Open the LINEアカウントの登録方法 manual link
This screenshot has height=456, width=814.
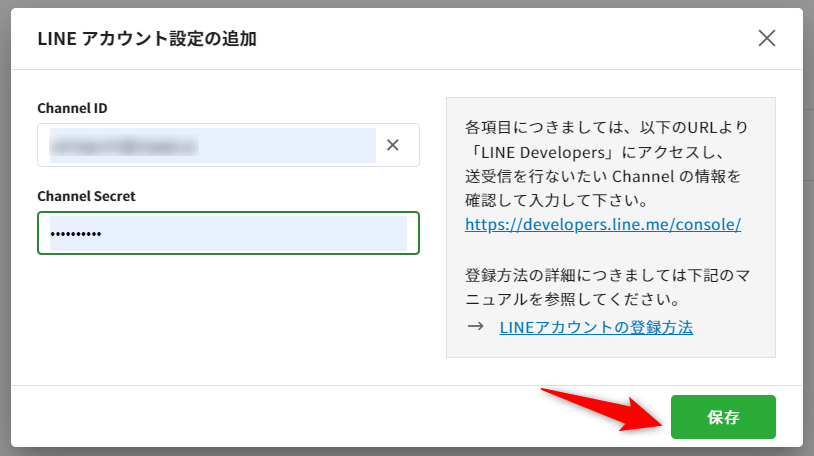[596, 327]
